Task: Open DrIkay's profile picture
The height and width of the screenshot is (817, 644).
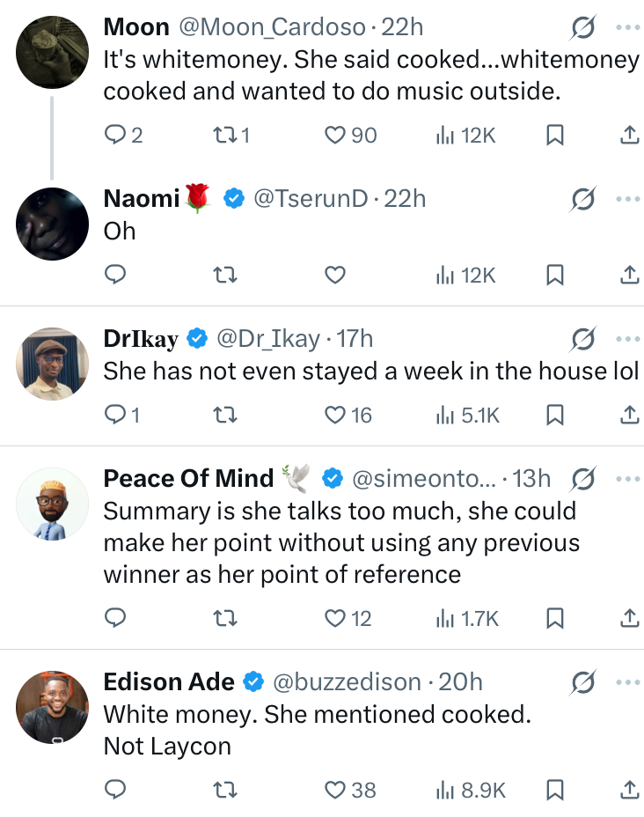Action: pyautogui.click(x=53, y=364)
